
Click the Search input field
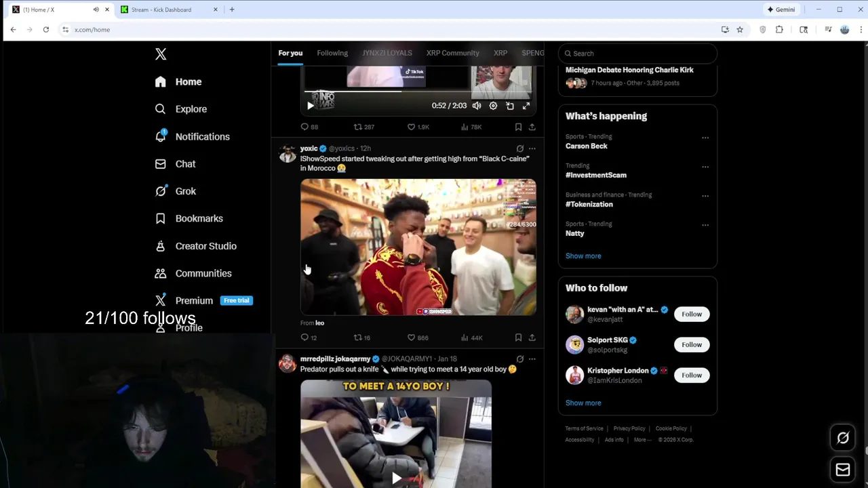637,54
